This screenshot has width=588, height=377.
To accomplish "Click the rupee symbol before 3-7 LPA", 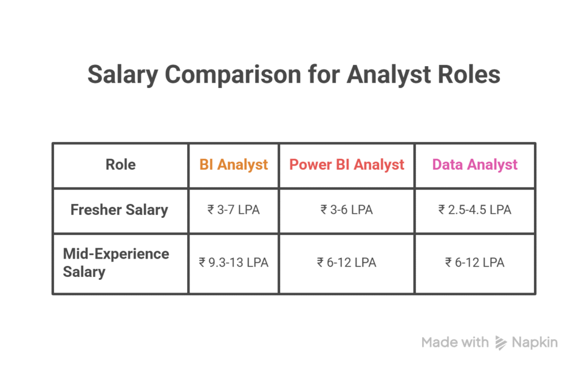I will (211, 210).
